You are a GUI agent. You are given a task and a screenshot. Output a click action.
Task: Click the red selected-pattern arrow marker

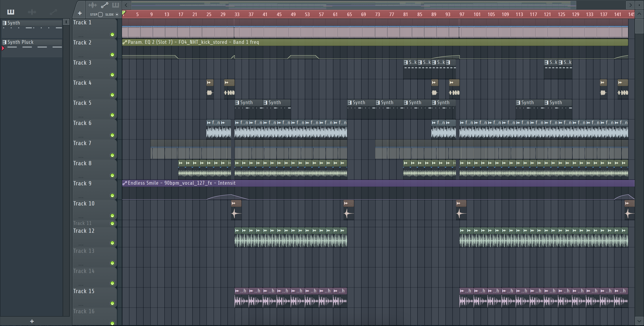[3, 48]
